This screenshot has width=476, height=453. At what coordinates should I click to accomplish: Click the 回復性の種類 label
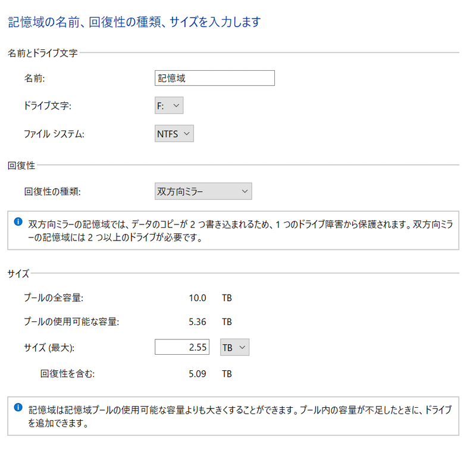[x=52, y=192]
